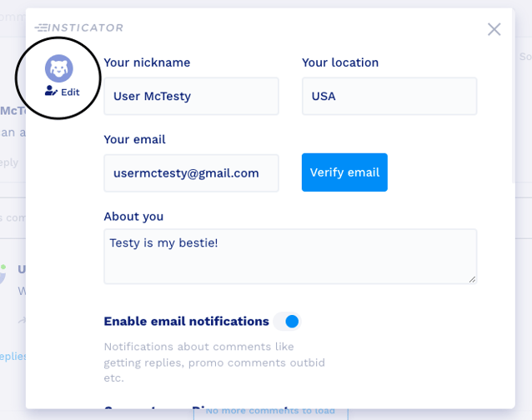Image resolution: width=532 pixels, height=420 pixels.
Task: Click the 'Your location' label
Action: pyautogui.click(x=340, y=62)
